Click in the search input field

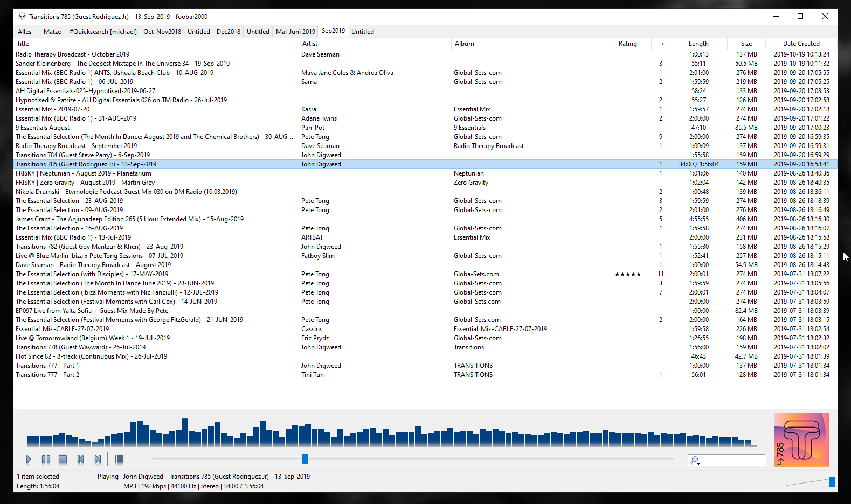point(732,460)
